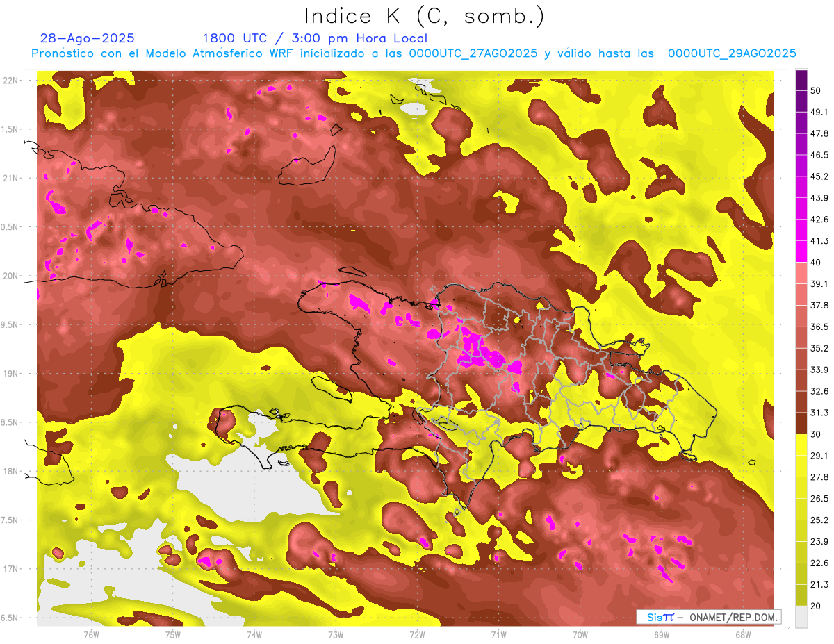Image resolution: width=834 pixels, height=644 pixels.
Task: Click the legend value 41.3
Action: tap(819, 241)
